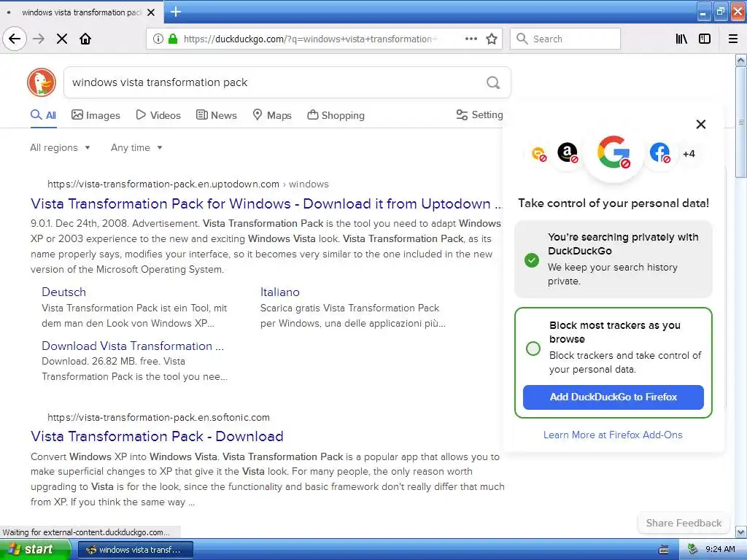Screen dimensions: 747x560
Task: Open the Settings menu on DuckDuckGo
Action: 480,114
